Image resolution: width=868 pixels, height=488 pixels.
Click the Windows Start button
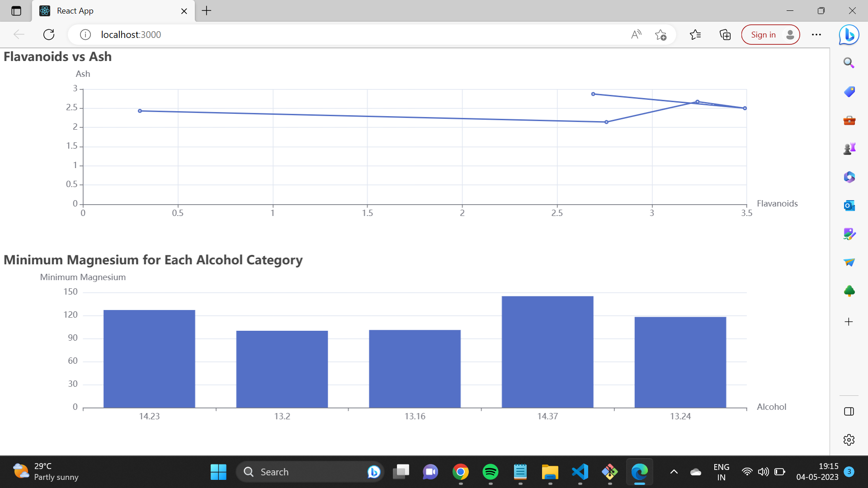pos(218,472)
